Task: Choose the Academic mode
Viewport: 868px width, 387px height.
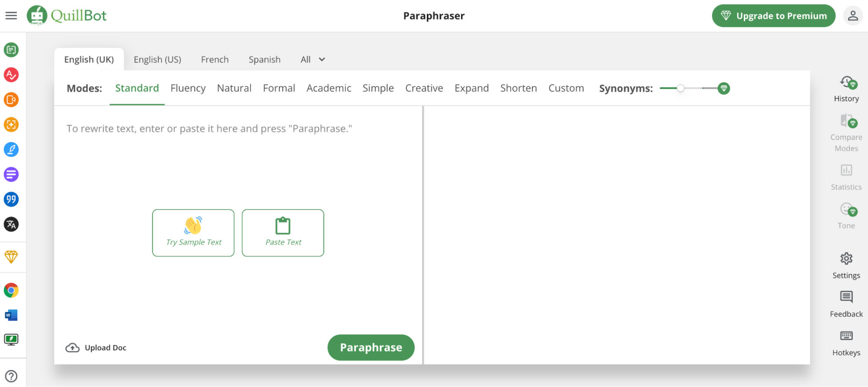Action: [329, 88]
